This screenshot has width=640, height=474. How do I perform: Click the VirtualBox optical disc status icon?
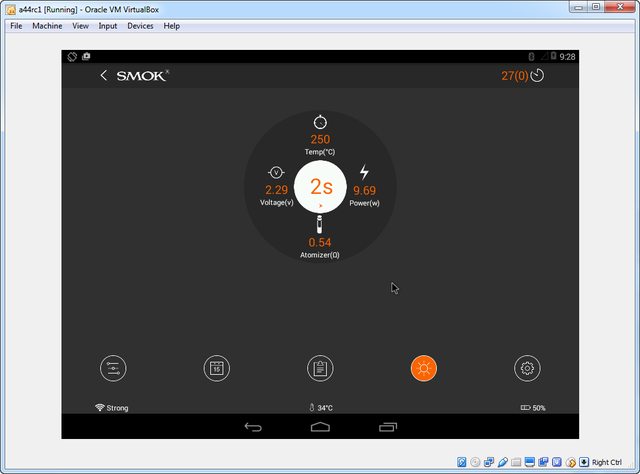(x=475, y=462)
